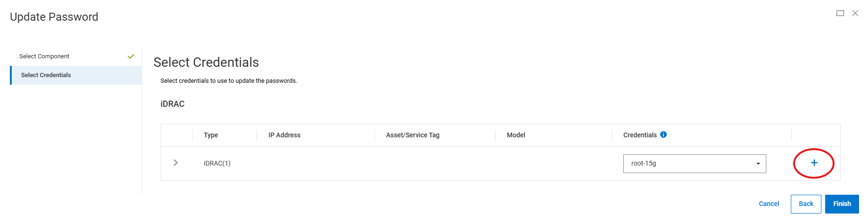Image resolution: width=868 pixels, height=222 pixels.
Task: Click the Type column header
Action: (211, 135)
